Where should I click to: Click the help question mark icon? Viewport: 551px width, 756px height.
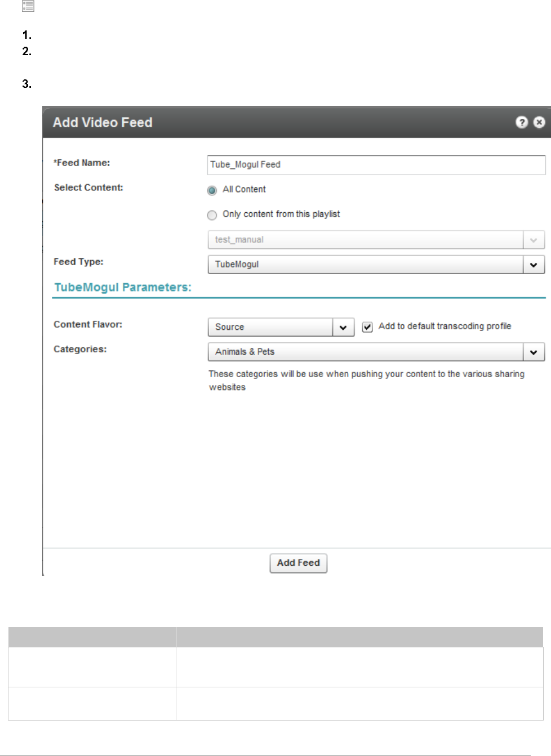click(x=522, y=122)
